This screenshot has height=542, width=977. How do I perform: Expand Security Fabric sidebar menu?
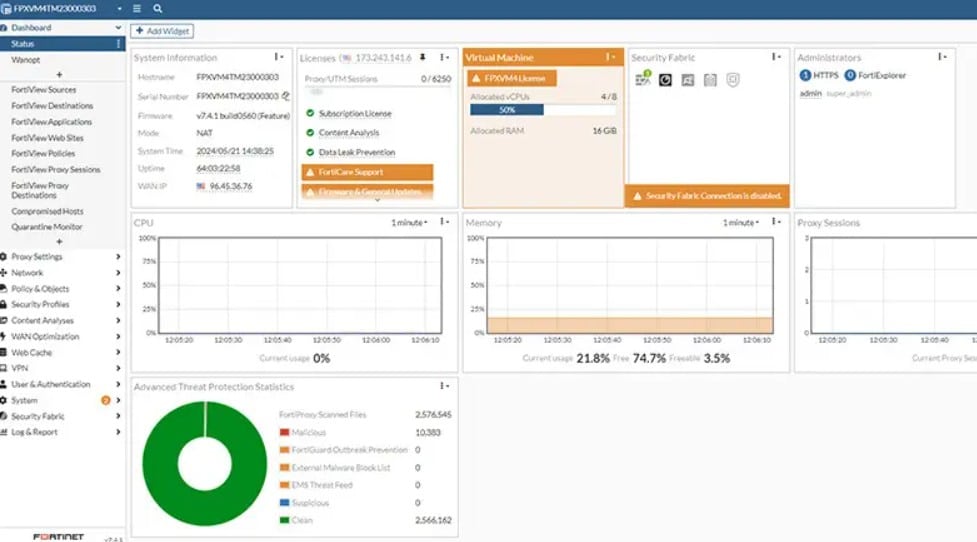coord(60,416)
